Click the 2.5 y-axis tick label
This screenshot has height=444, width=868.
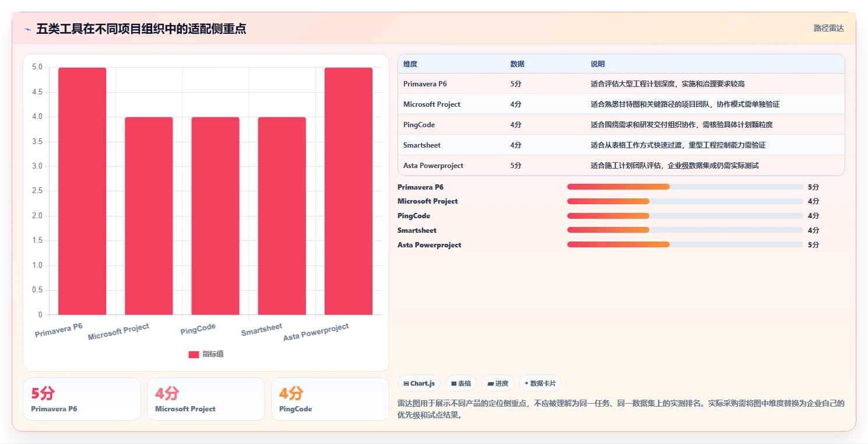pyautogui.click(x=37, y=191)
